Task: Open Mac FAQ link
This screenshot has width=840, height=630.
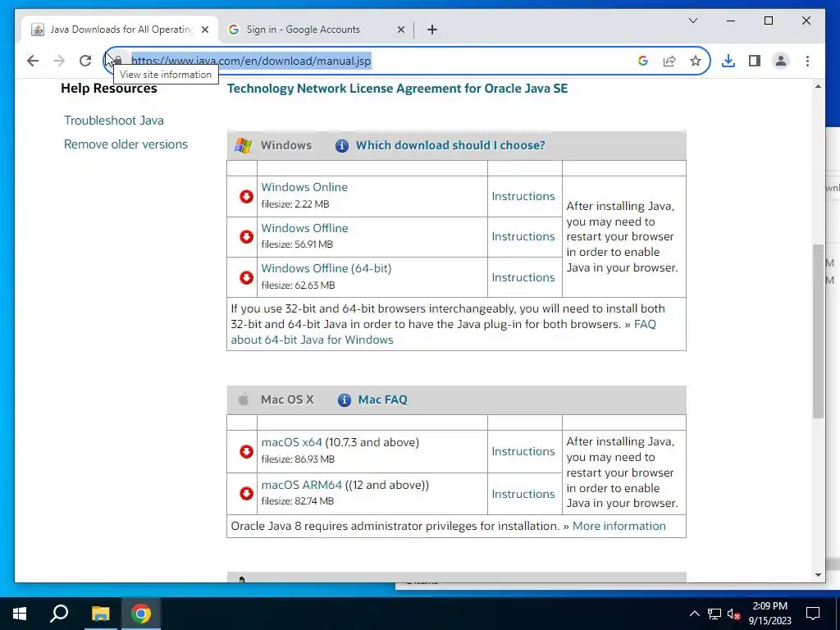Action: point(382,399)
